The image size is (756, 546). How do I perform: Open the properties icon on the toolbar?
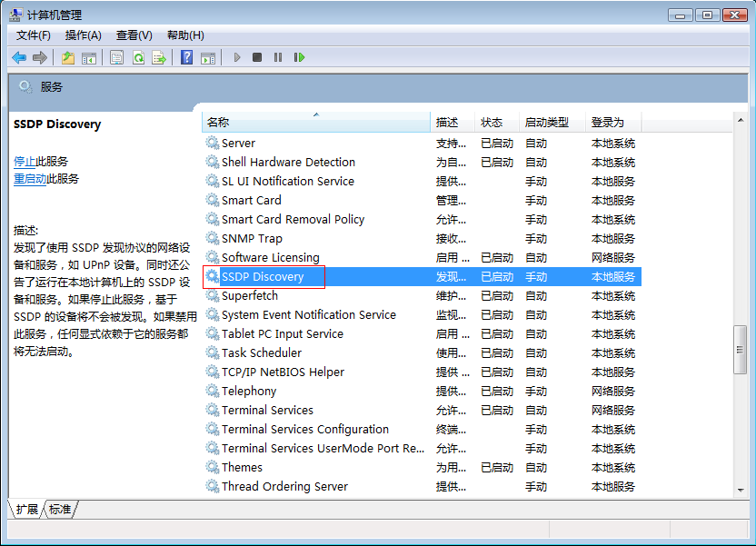114,57
